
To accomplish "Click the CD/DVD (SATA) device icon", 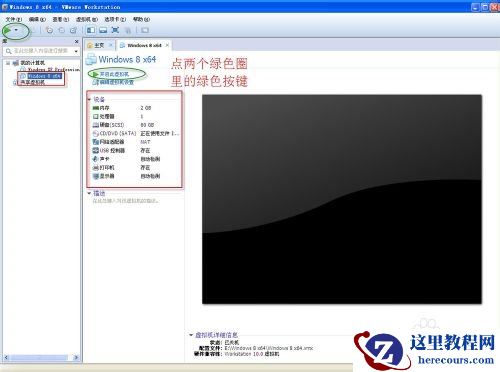I will [95, 133].
